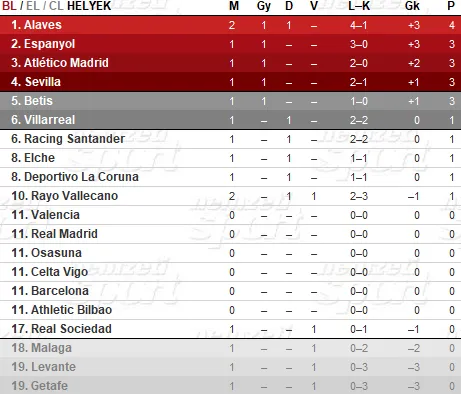This screenshot has width=461, height=394.
Task: Select Villarreal in the table
Action: pyautogui.click(x=230, y=120)
